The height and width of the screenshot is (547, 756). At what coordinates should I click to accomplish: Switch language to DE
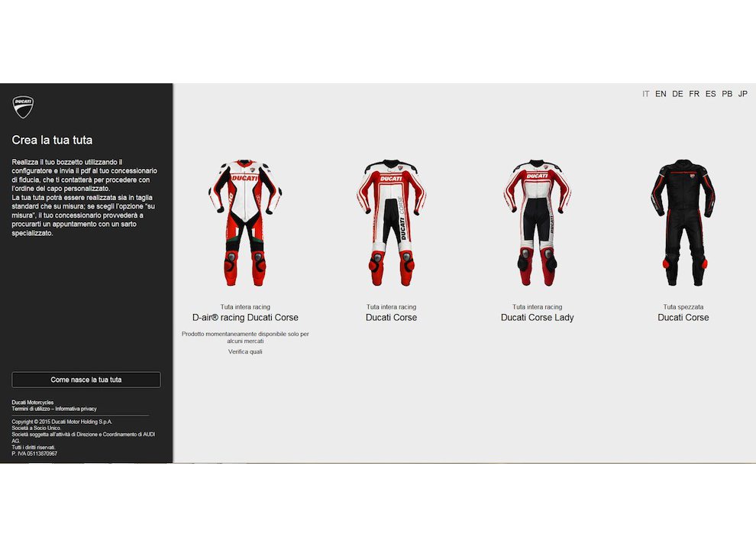click(677, 94)
